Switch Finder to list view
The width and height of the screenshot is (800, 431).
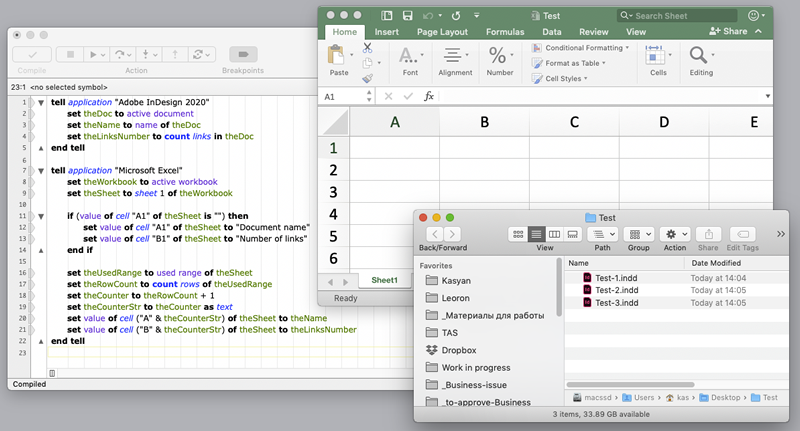coord(536,234)
